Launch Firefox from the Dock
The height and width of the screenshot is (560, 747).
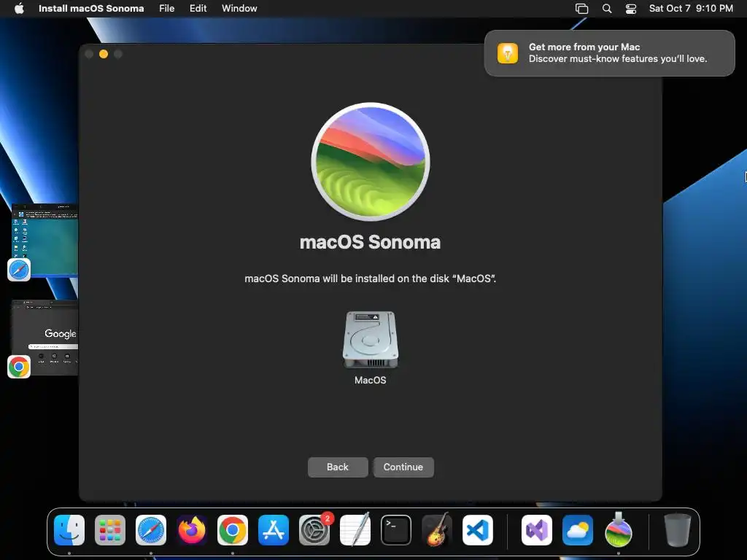(x=192, y=530)
